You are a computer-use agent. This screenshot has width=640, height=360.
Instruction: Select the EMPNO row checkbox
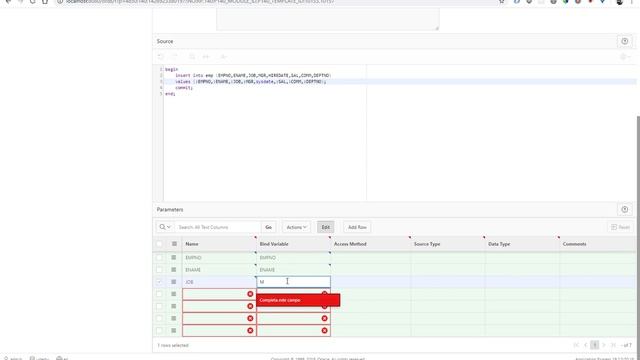[159, 258]
